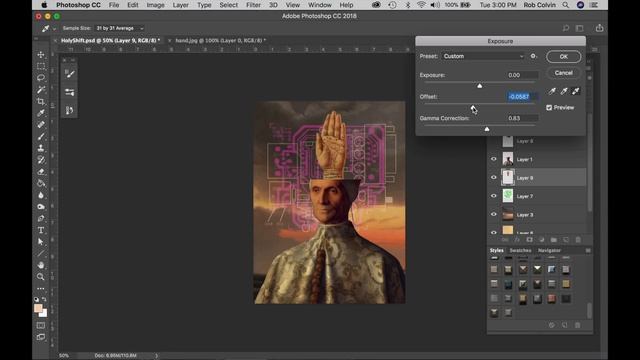The image size is (640, 360).
Task: Select the Healing Brush tool
Action: 41,124
